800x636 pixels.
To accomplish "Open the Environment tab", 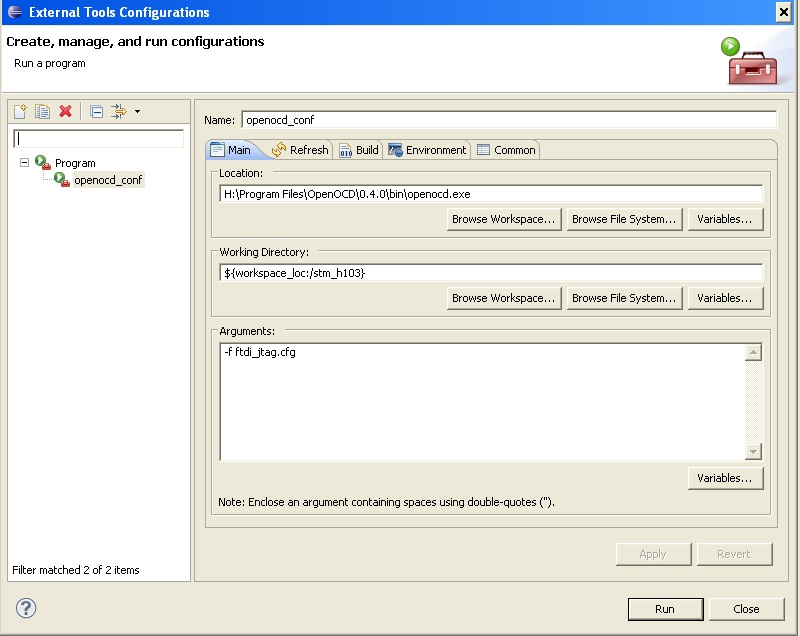I will [428, 150].
